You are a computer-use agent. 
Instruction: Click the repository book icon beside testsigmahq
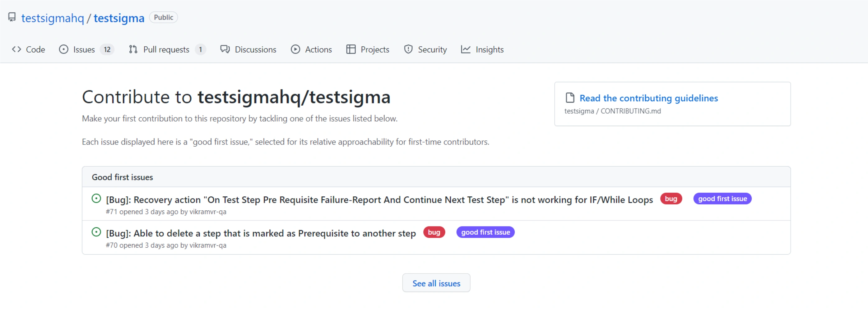pyautogui.click(x=12, y=17)
